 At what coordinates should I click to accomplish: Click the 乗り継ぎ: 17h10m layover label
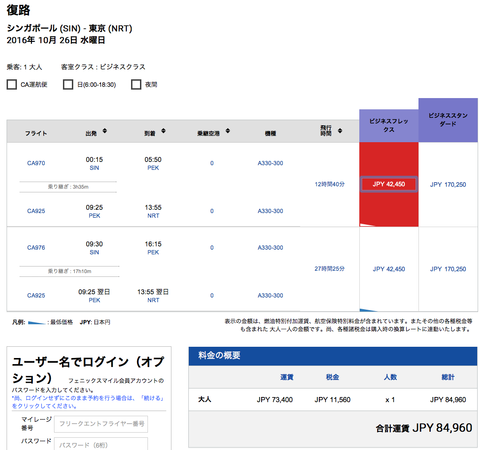[x=69, y=271]
